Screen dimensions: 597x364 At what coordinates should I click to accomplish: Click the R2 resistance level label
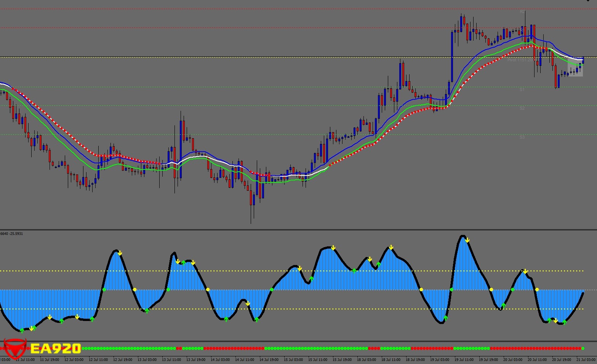tap(522, 12)
